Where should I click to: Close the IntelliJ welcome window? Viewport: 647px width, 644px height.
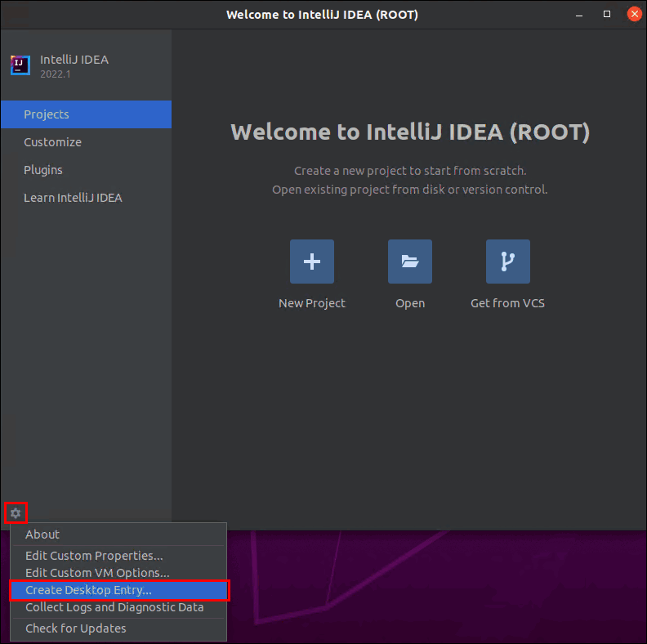coord(634,14)
